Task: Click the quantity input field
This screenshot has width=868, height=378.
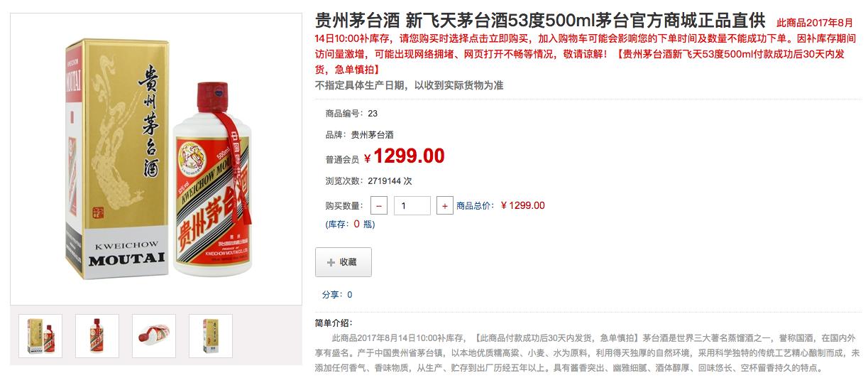Action: tap(412, 206)
